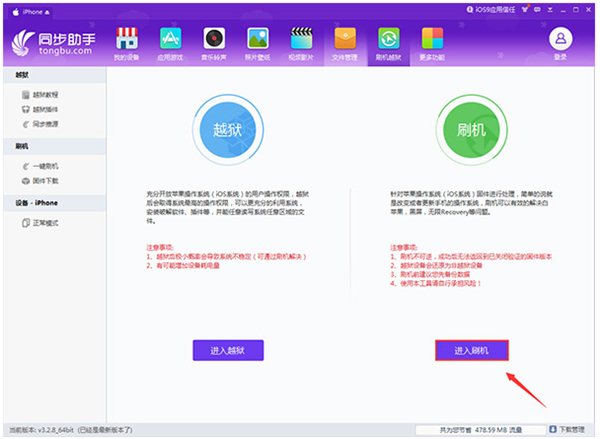Minimize the 同步助手 window
The height and width of the screenshot is (439, 600).
point(563,10)
